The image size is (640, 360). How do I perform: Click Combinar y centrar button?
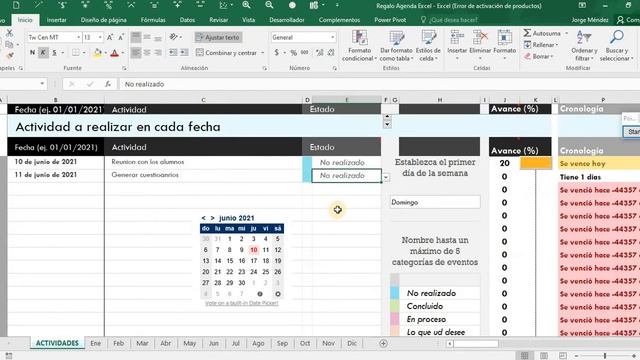[x=227, y=53]
